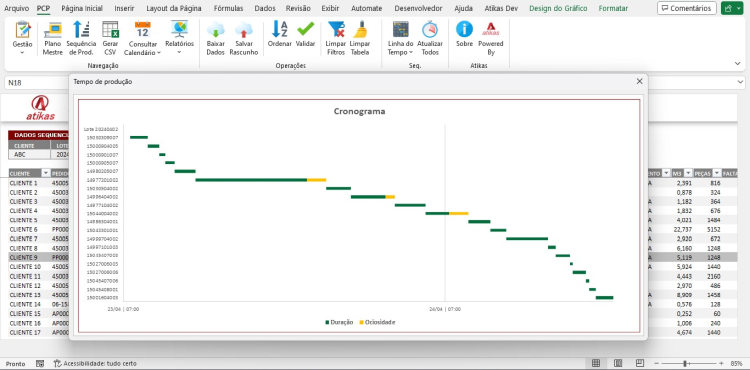Click the Atualizar Todos stopwatch icon
The image size is (750, 370).
click(x=430, y=30)
